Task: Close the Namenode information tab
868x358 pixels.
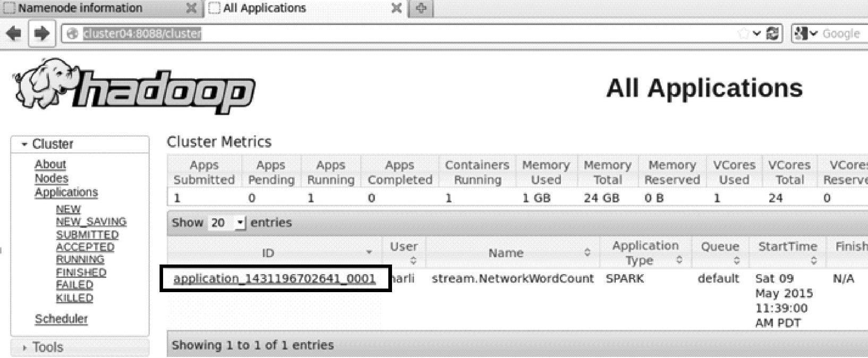Action: point(192,8)
